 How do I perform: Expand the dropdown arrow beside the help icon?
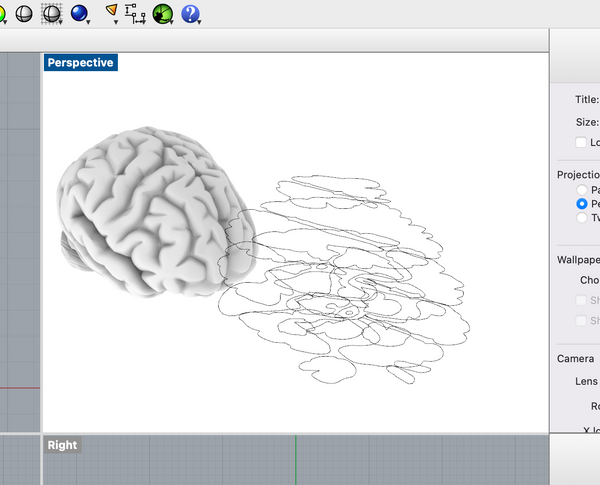pos(200,21)
